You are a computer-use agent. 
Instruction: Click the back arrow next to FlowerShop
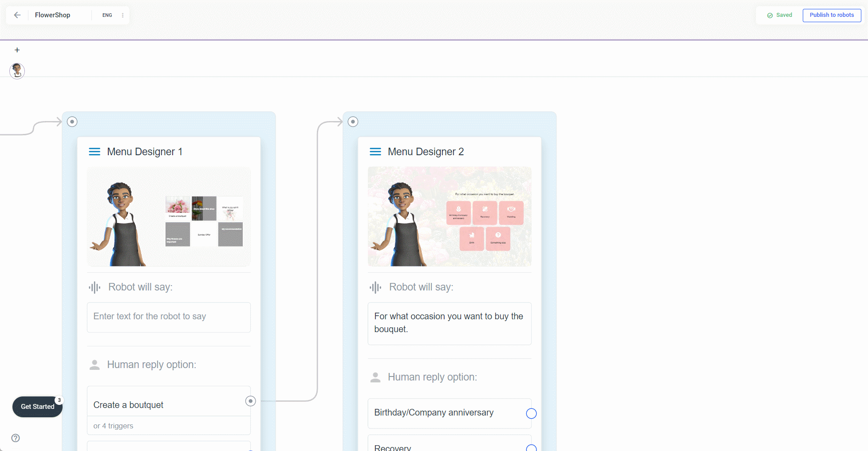pos(17,15)
